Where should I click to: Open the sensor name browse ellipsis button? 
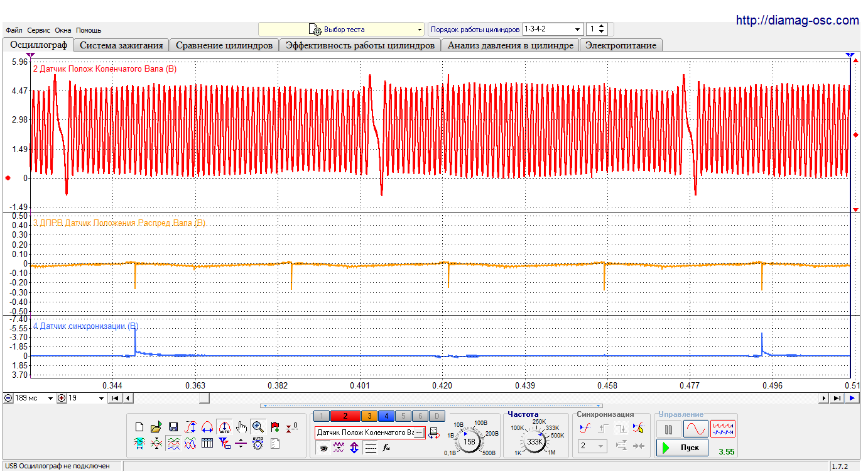point(419,433)
